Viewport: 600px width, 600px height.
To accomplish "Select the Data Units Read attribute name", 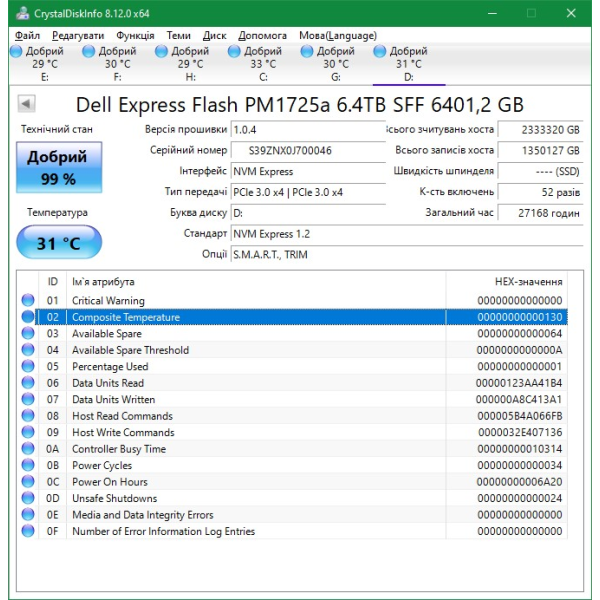I will 108,383.
